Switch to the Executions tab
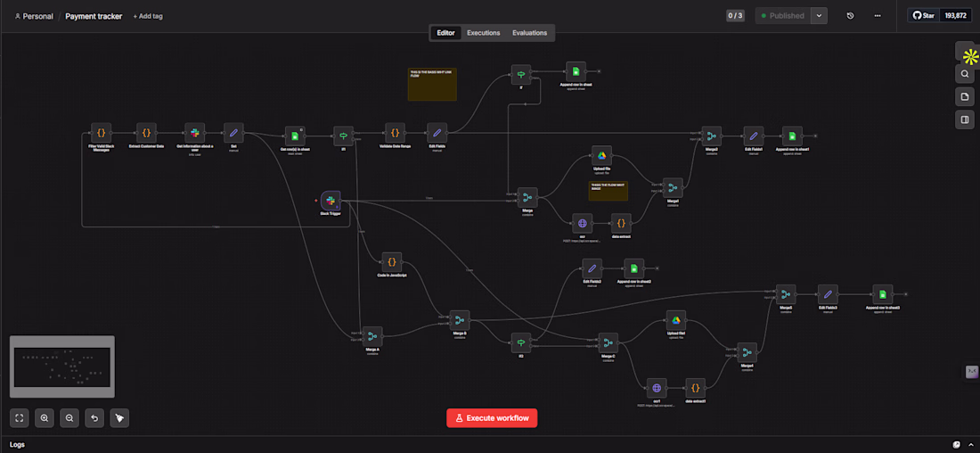Image resolution: width=980 pixels, height=453 pixels. [483, 32]
